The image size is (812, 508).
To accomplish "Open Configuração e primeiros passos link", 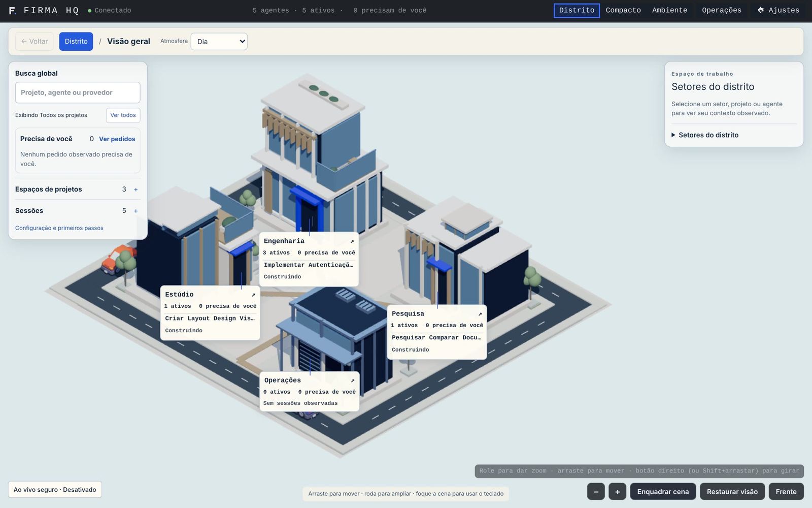I will pyautogui.click(x=59, y=228).
